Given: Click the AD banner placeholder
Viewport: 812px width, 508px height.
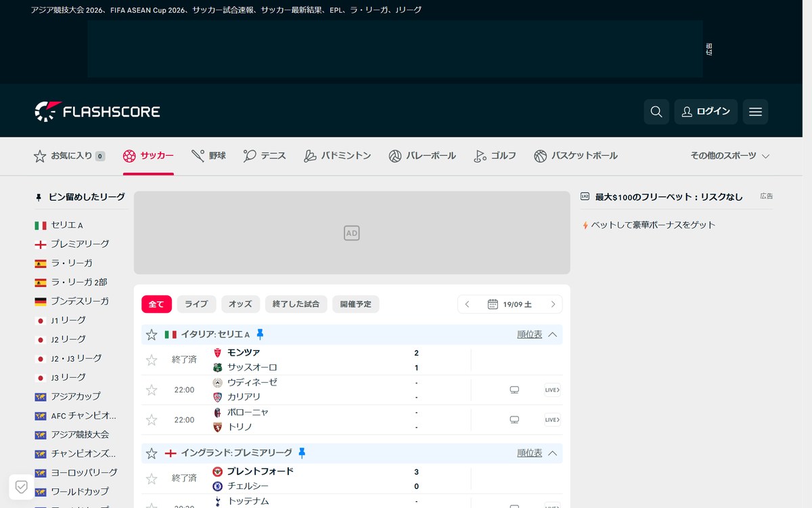Looking at the screenshot, I should coord(352,233).
